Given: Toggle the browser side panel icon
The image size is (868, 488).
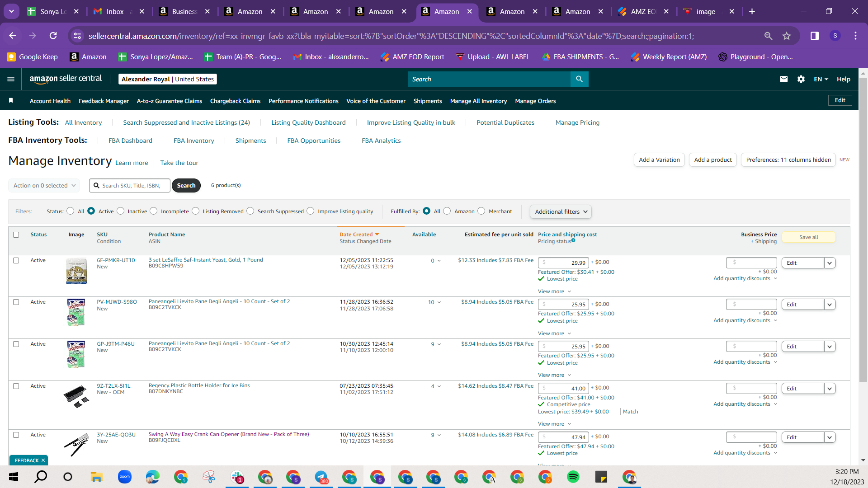Looking at the screenshot, I should (x=815, y=36).
